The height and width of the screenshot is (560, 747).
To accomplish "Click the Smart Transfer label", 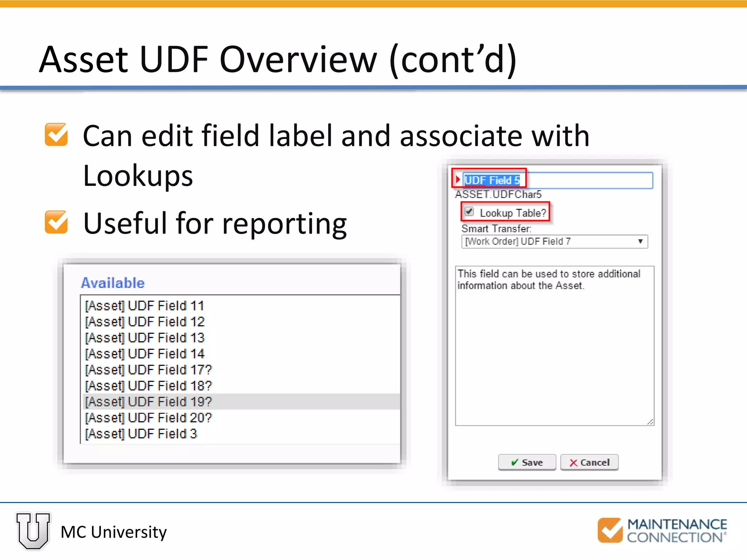I will point(496,229).
